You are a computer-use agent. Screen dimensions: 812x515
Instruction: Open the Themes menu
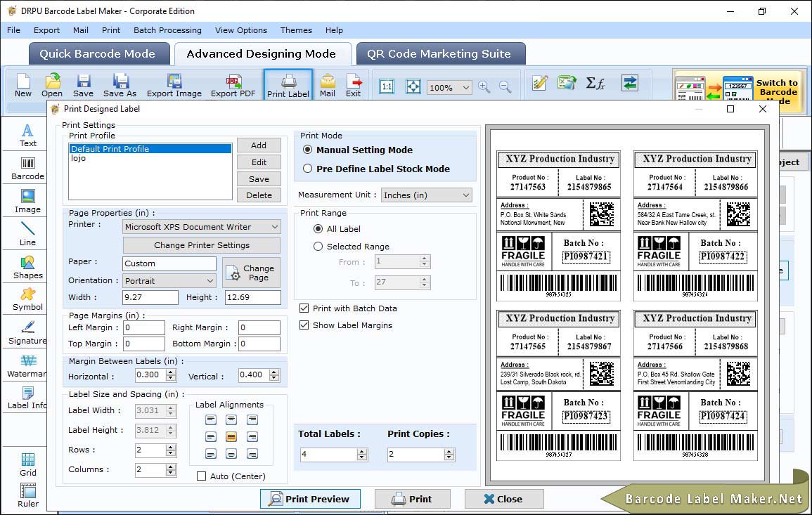point(296,30)
